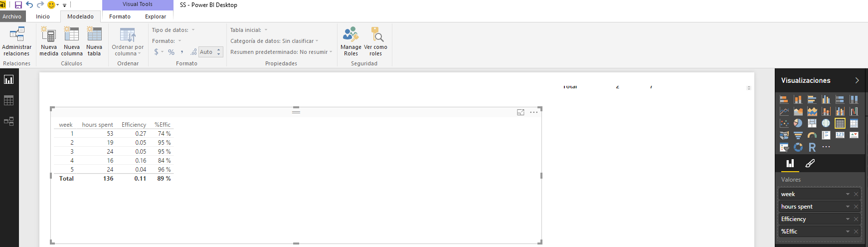This screenshot has width=868, height=247.
Task: Customize quick access toolbar dropdown
Action: pos(64,5)
